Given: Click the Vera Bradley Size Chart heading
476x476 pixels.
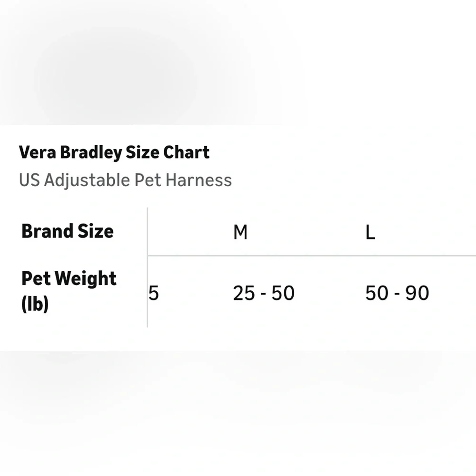Looking at the screenshot, I should (x=114, y=152).
